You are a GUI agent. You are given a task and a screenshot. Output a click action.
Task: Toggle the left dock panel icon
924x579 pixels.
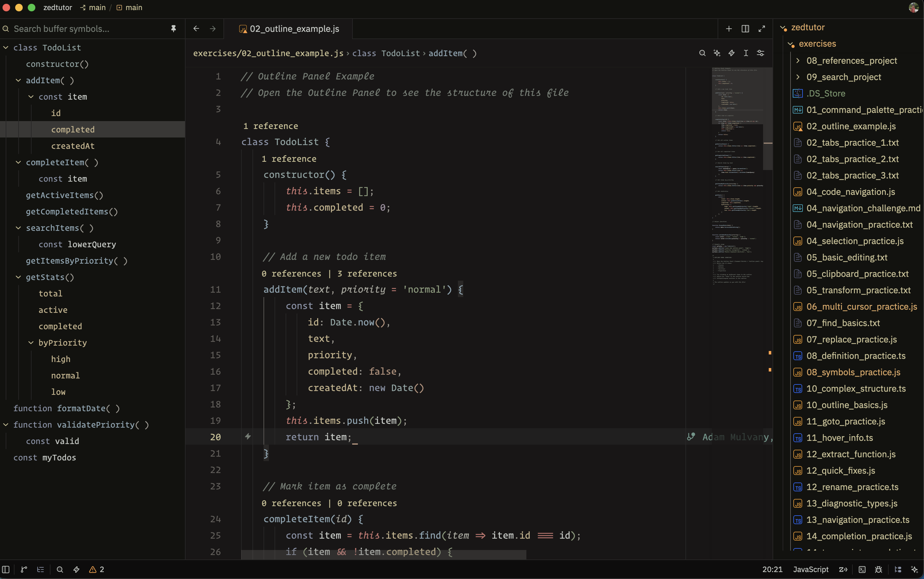[x=6, y=570]
